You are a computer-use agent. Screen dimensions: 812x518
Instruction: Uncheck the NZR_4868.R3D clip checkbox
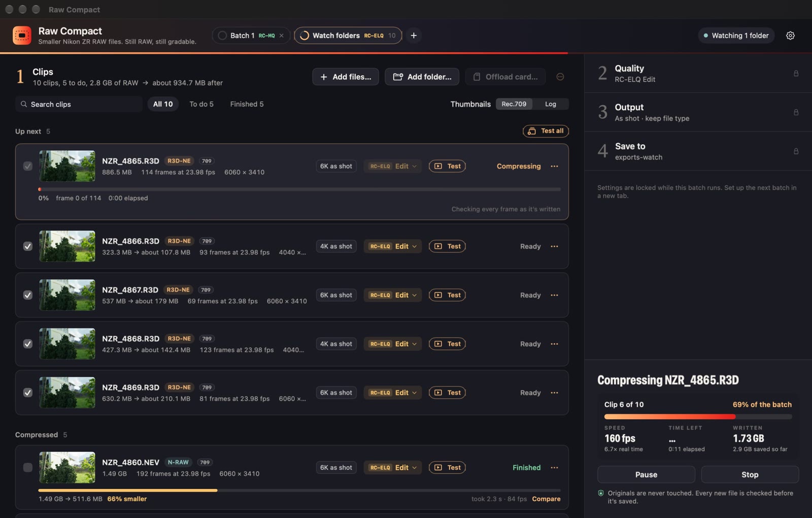(28, 344)
